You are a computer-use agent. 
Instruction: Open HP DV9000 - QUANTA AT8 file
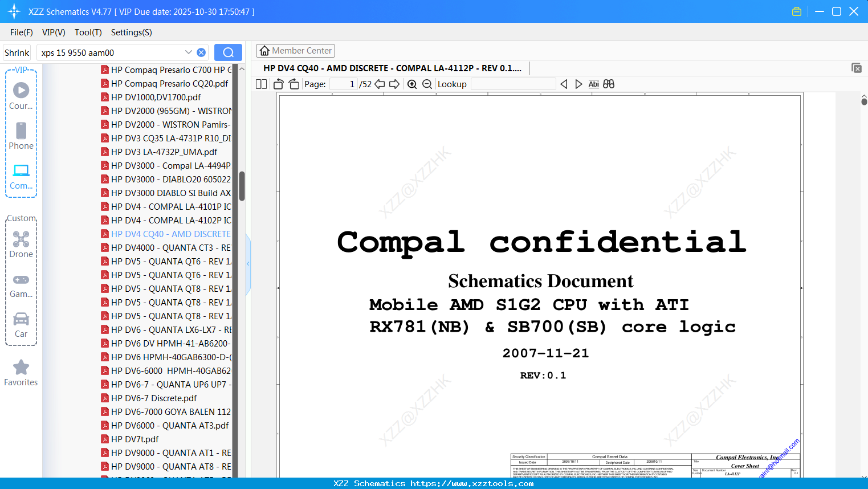[166, 467]
